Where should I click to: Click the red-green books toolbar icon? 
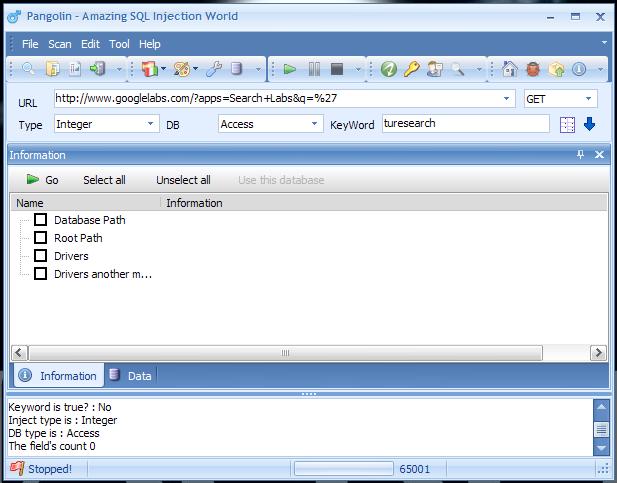150,69
